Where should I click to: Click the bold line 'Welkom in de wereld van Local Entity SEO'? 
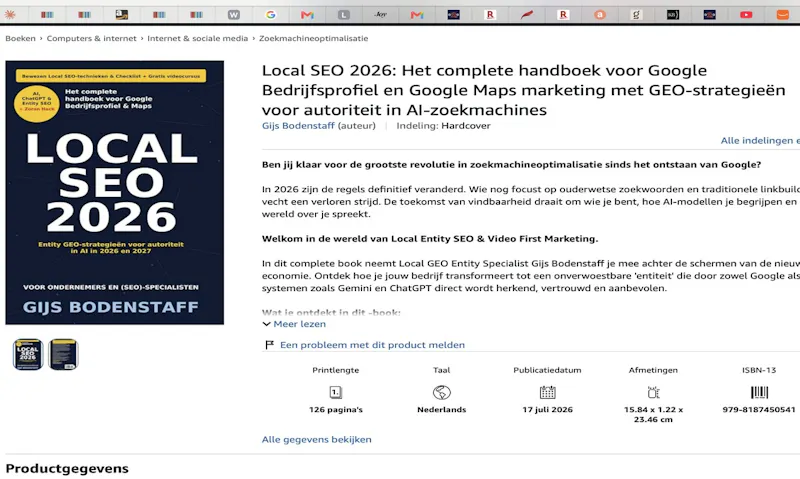430,239
